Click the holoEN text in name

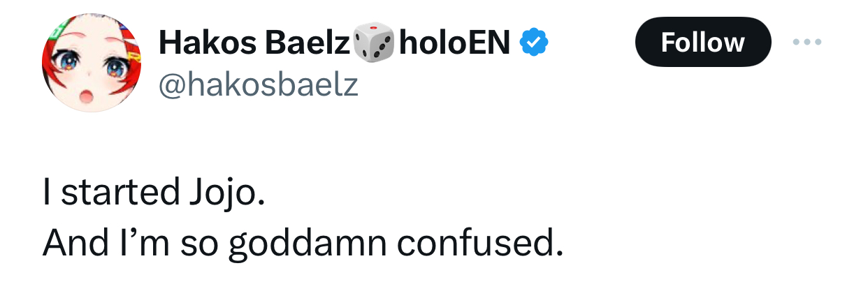(x=454, y=43)
